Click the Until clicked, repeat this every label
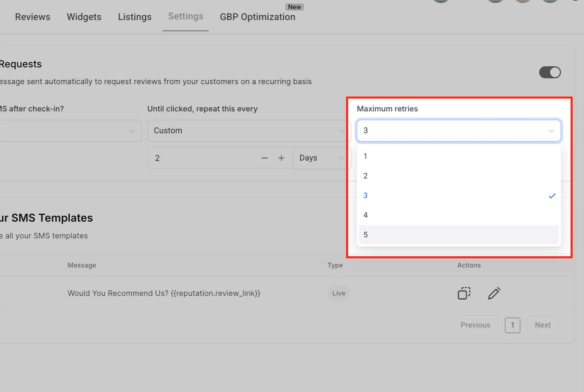The image size is (584, 392). pyautogui.click(x=202, y=109)
